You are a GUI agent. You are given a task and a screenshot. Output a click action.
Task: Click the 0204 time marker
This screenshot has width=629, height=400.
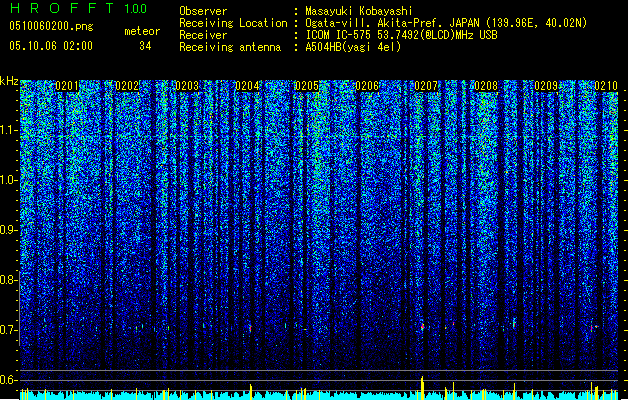[247, 86]
